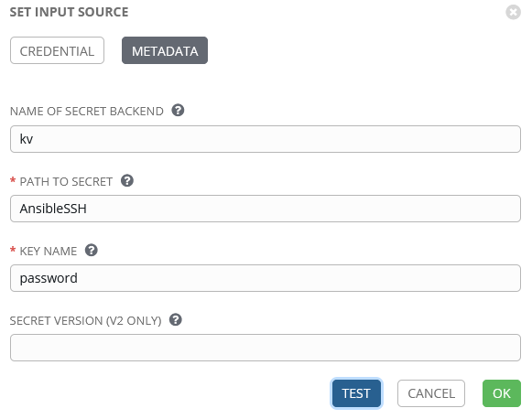Confirm with the OK button
532x419 pixels.
click(502, 393)
